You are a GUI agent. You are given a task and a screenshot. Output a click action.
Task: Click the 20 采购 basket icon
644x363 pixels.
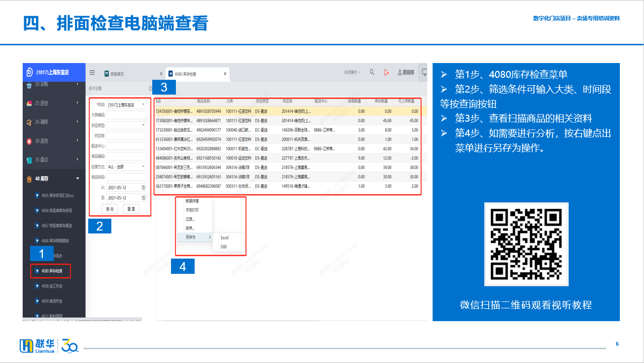[x=30, y=85]
